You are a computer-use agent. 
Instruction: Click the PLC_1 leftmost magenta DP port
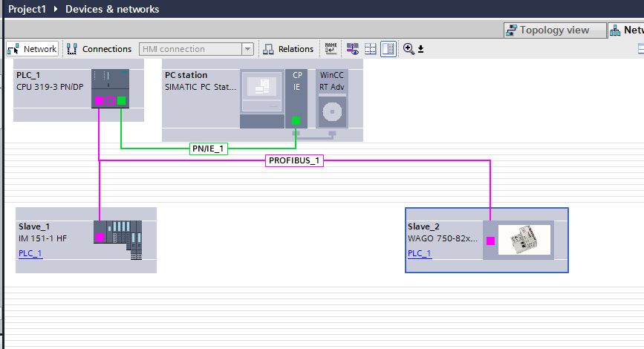[99, 100]
